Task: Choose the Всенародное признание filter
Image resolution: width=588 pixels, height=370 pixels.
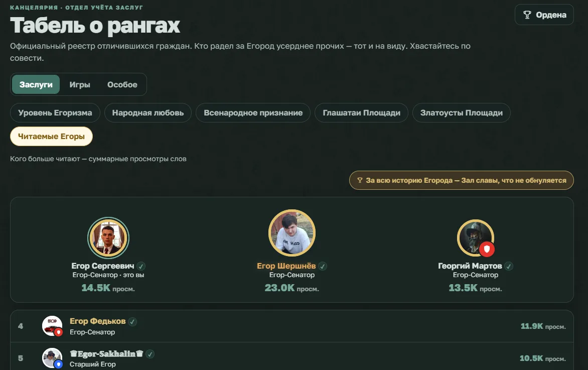Action: coord(253,112)
